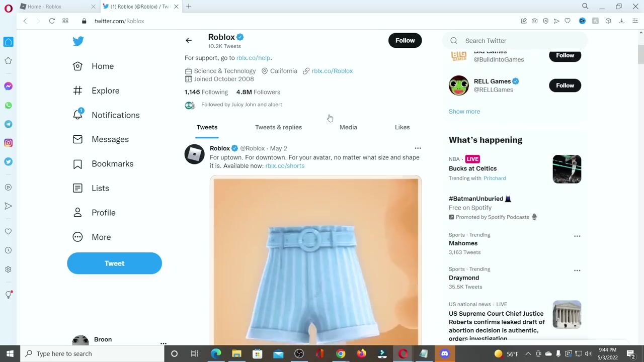Open Google Chrome from the taskbar
The height and width of the screenshot is (362, 644).
341,354
